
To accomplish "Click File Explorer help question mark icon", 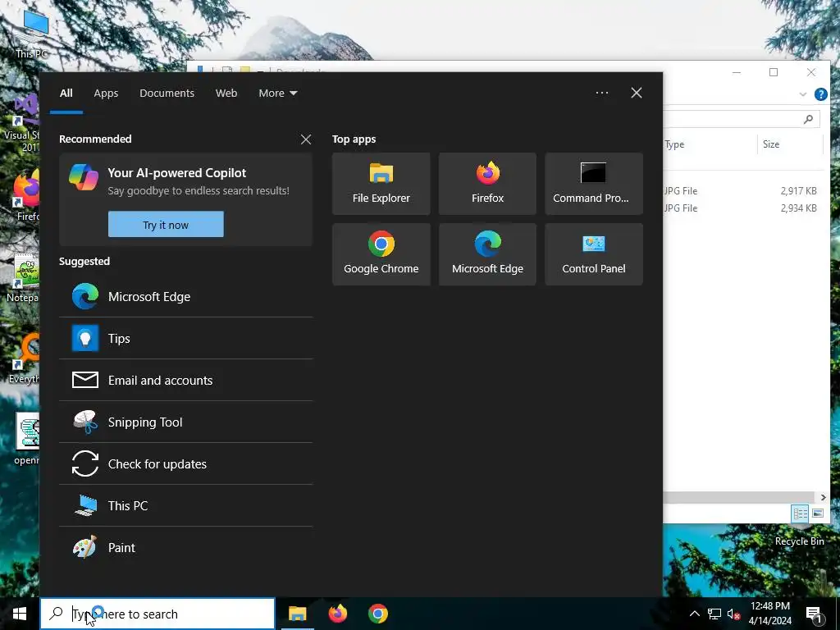I will coord(820,94).
